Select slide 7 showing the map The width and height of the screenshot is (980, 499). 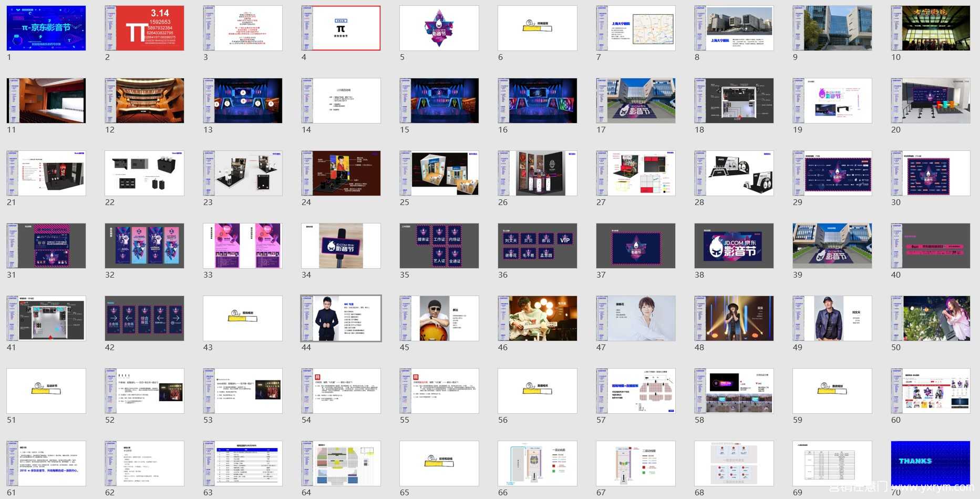coord(636,28)
